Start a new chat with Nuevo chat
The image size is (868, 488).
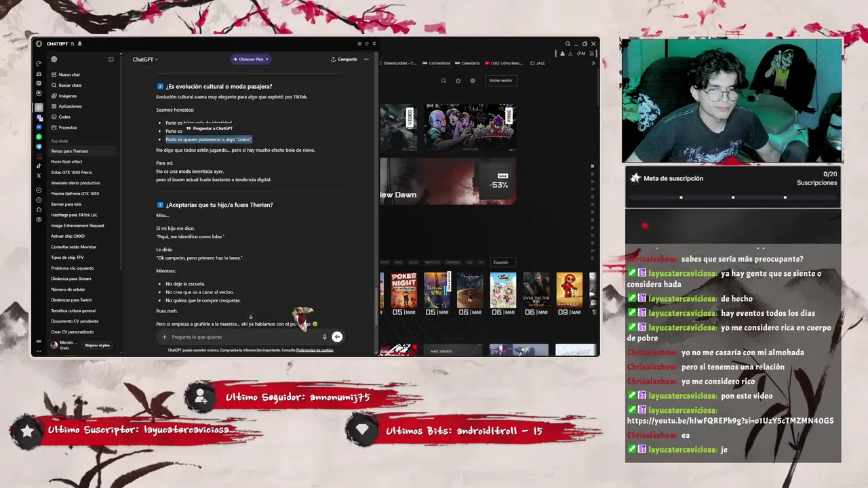point(64,75)
